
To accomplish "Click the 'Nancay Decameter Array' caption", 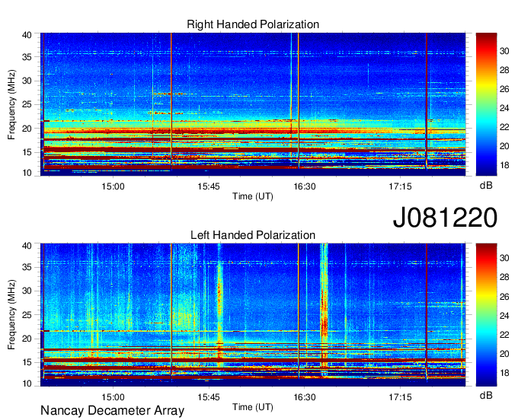I will (x=112, y=411).
